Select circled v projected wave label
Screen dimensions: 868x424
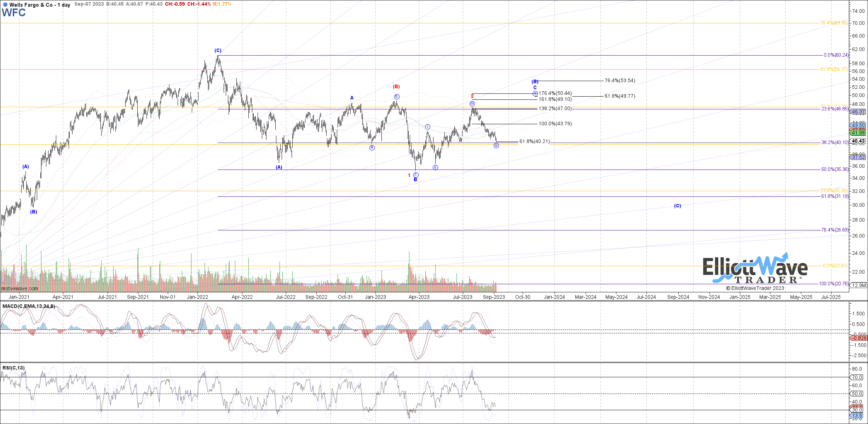click(535, 93)
